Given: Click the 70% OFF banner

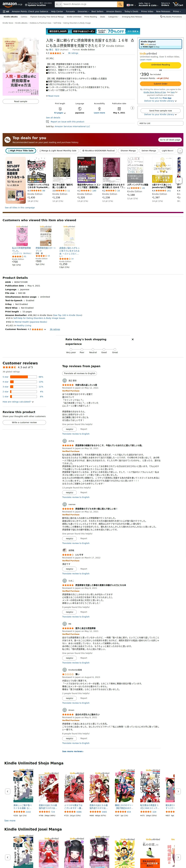Looking at the screenshot, I should tap(93, 31).
